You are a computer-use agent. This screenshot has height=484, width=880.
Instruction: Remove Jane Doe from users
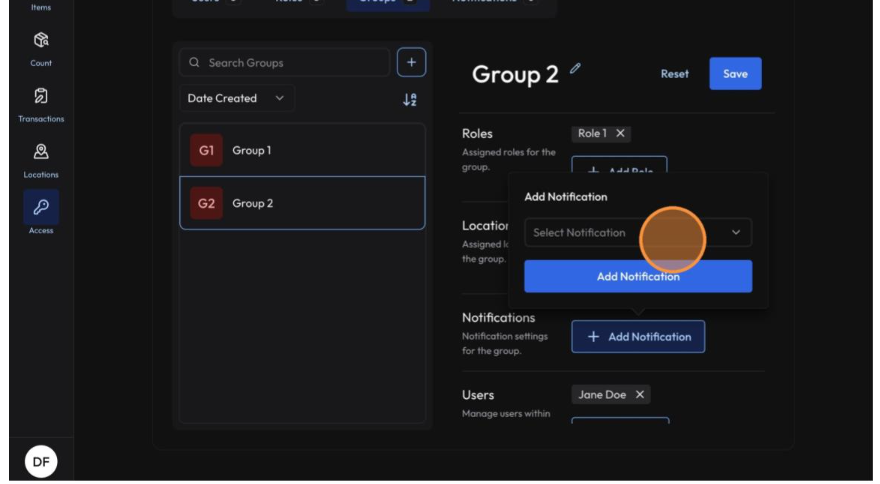click(640, 395)
